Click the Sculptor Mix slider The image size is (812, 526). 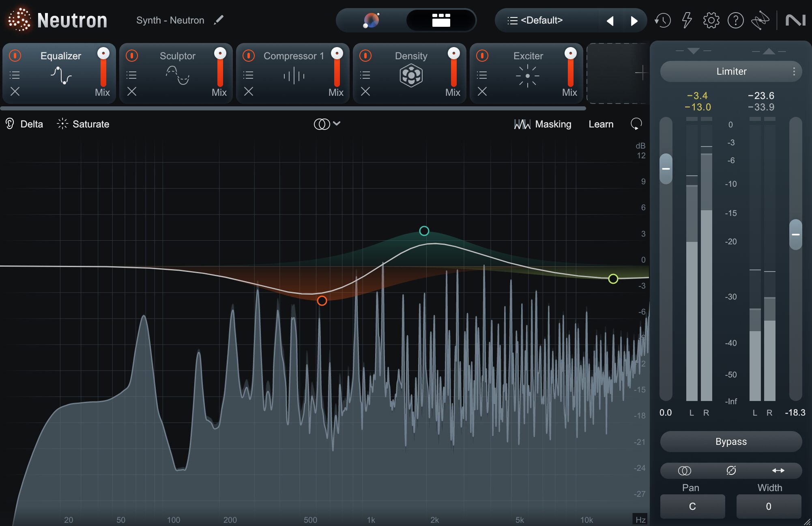coord(220,67)
